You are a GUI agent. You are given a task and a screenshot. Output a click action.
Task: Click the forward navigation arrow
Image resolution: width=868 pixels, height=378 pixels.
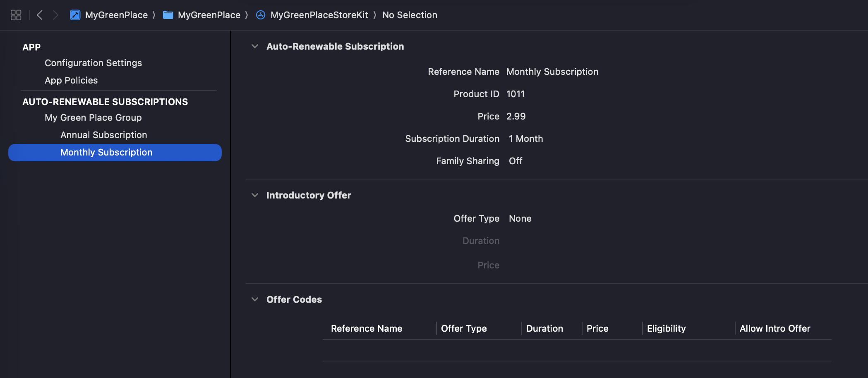tap(56, 15)
